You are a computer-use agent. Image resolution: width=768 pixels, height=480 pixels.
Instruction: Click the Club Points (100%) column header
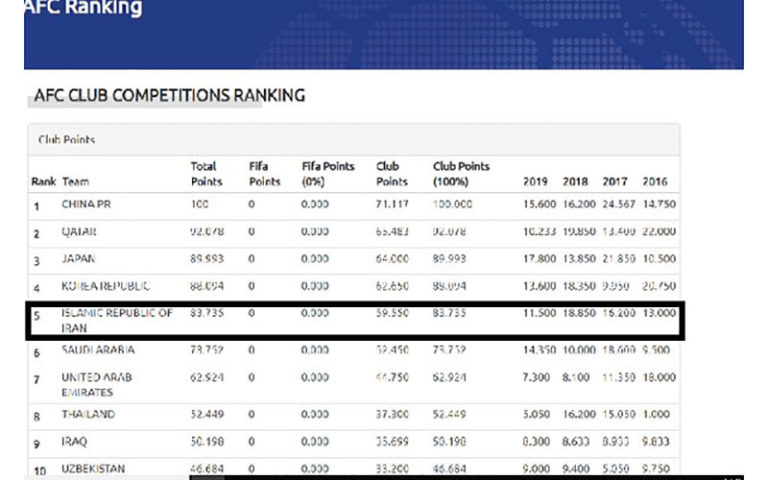pos(461,174)
